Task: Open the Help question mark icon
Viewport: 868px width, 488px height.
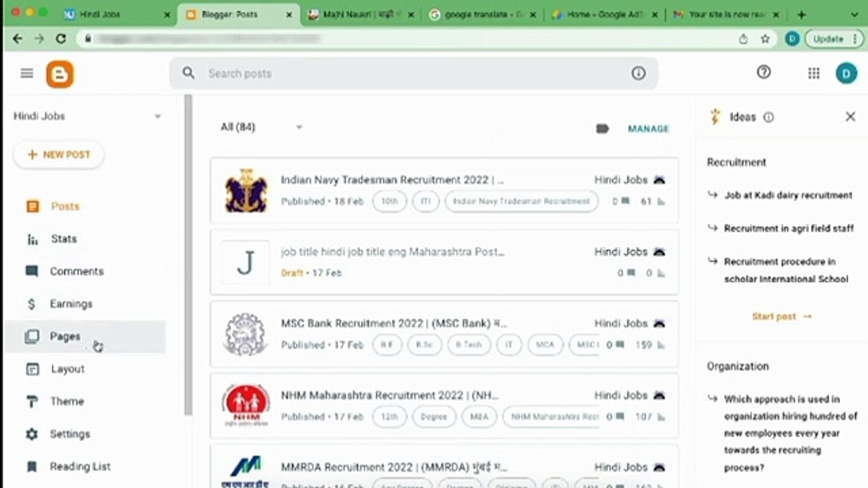Action: (x=764, y=73)
